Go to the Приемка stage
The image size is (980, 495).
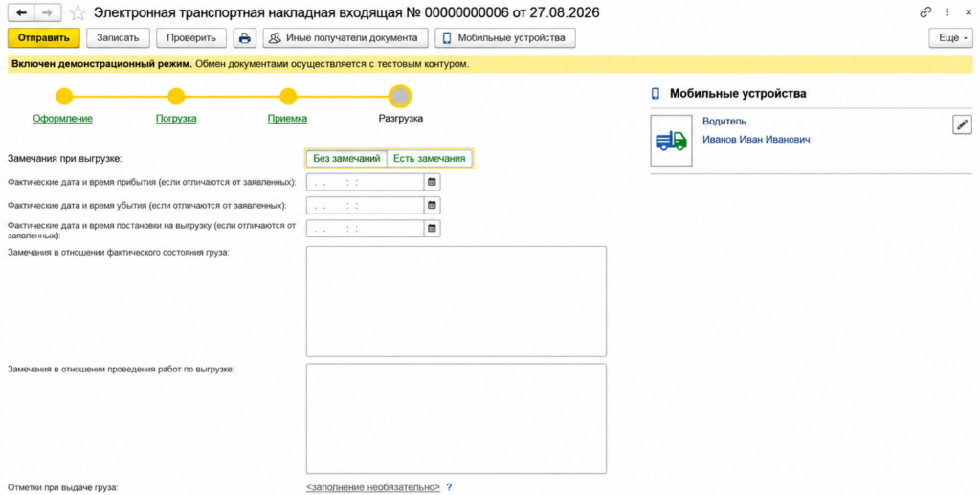287,118
